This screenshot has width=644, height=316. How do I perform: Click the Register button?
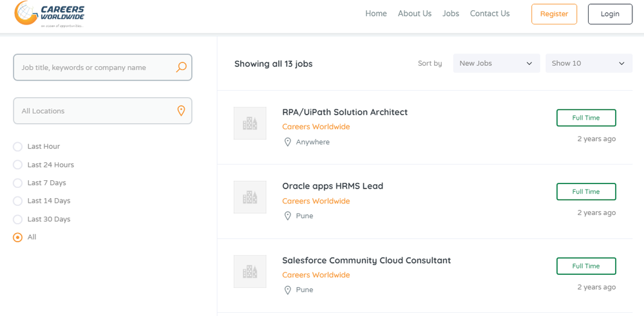pyautogui.click(x=554, y=14)
